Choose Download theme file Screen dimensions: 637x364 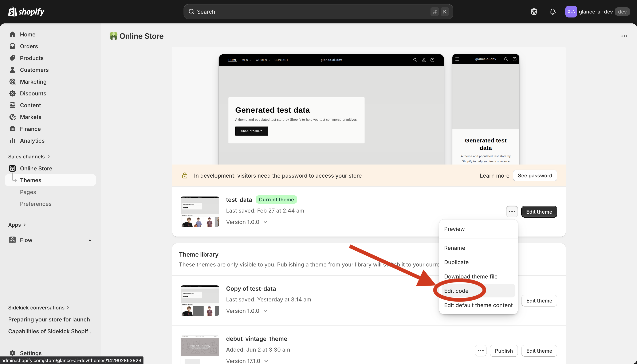[478, 276]
